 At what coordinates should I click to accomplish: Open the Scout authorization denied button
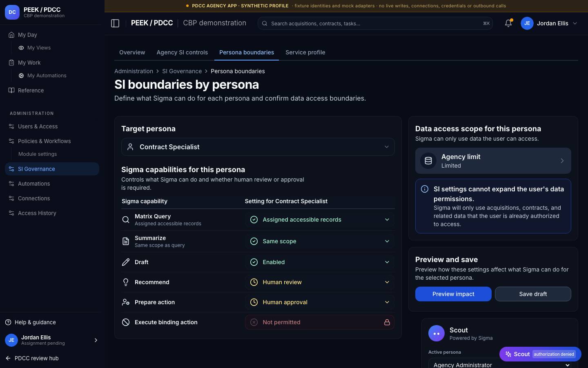tap(540, 354)
